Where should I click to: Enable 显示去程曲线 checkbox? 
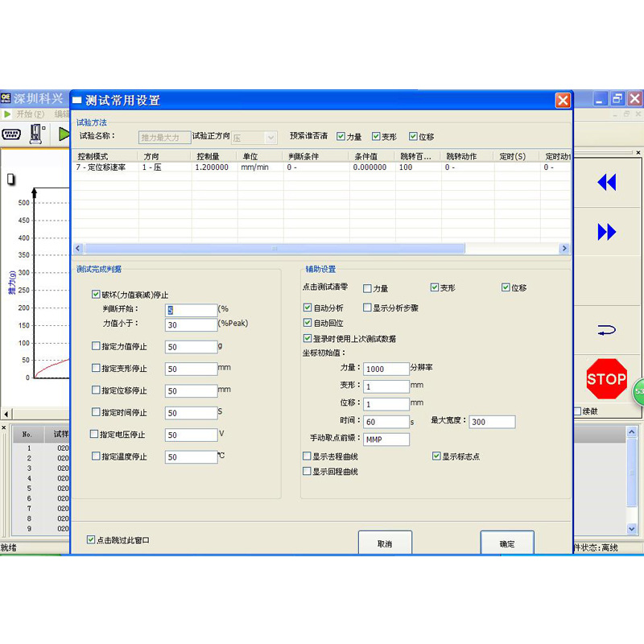click(307, 456)
